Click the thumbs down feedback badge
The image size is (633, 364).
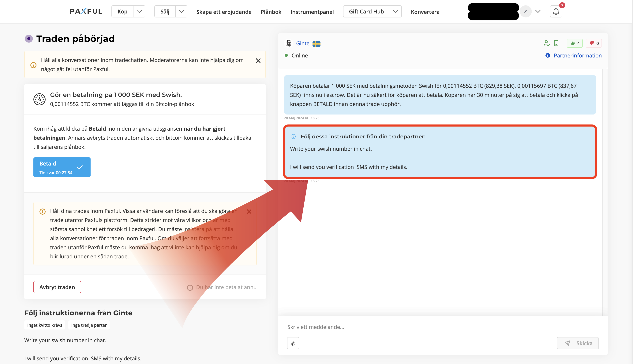point(594,43)
